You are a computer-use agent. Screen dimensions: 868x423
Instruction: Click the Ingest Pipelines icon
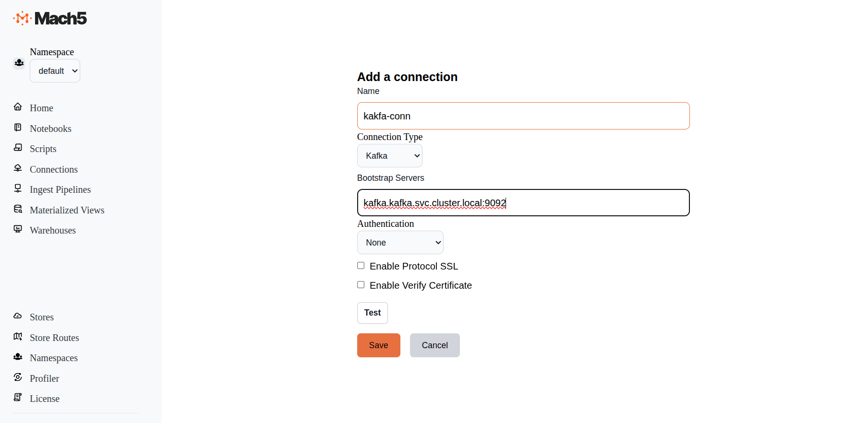18,188
